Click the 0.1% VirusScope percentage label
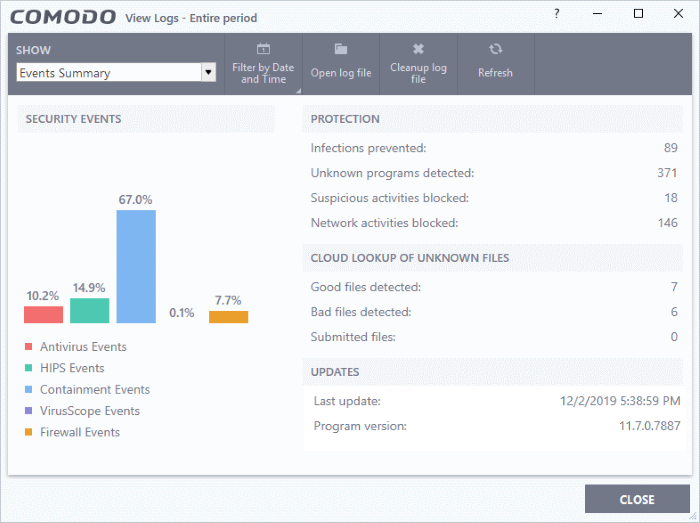The width and height of the screenshot is (700, 523). pyautogui.click(x=182, y=313)
